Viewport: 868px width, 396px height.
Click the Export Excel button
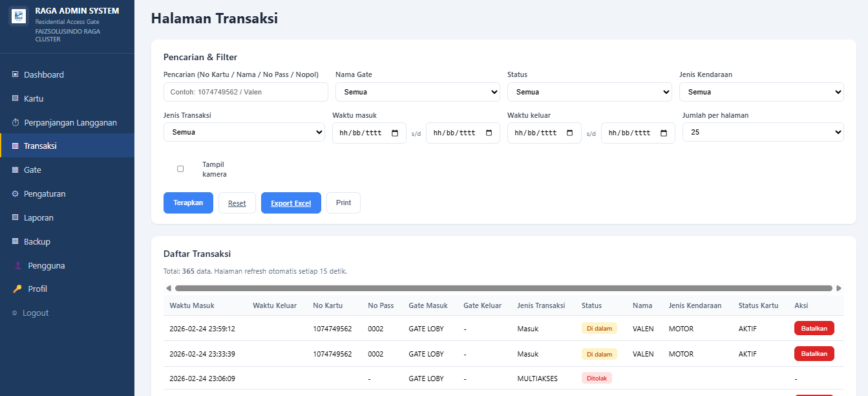(x=291, y=203)
